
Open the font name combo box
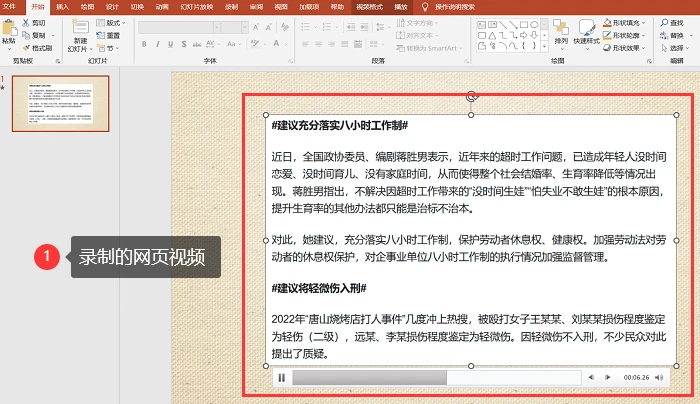pos(179,28)
